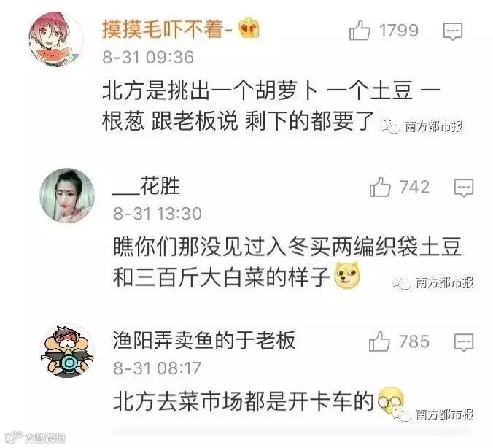
Task: Open 花胜's profile photo
Action: [67, 196]
